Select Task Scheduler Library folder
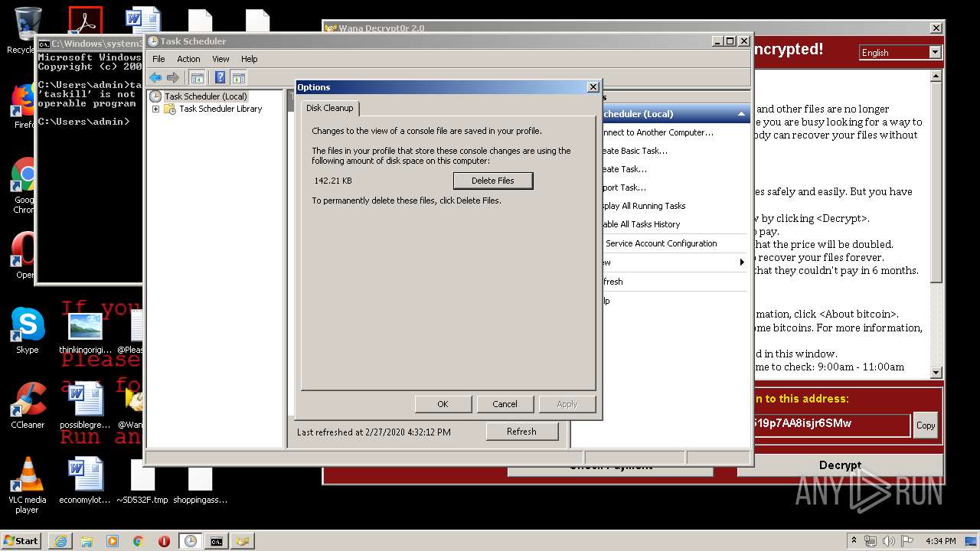 pos(220,109)
